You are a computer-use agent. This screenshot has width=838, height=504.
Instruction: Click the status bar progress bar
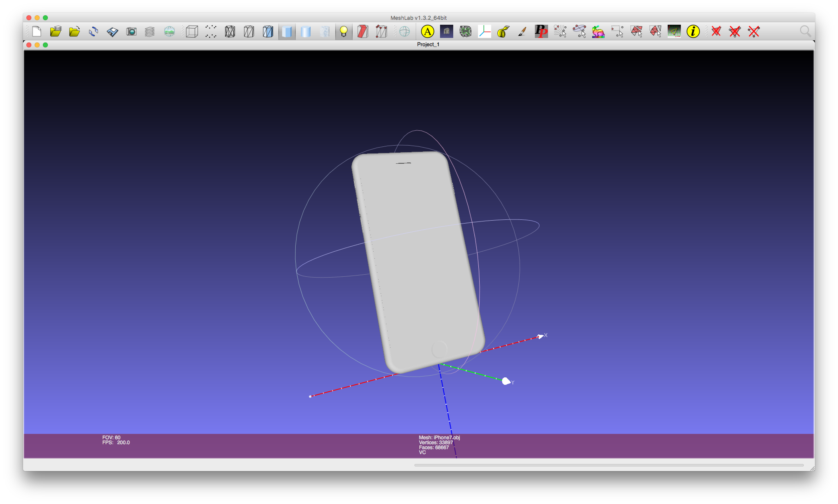click(x=609, y=465)
